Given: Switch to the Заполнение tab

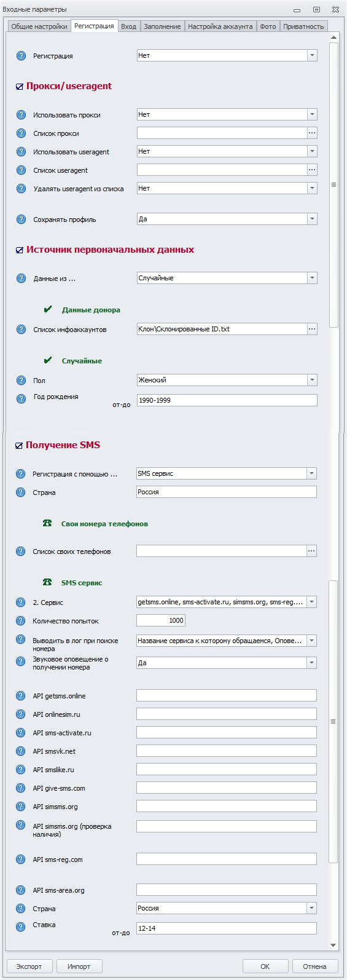Looking at the screenshot, I should [x=162, y=26].
